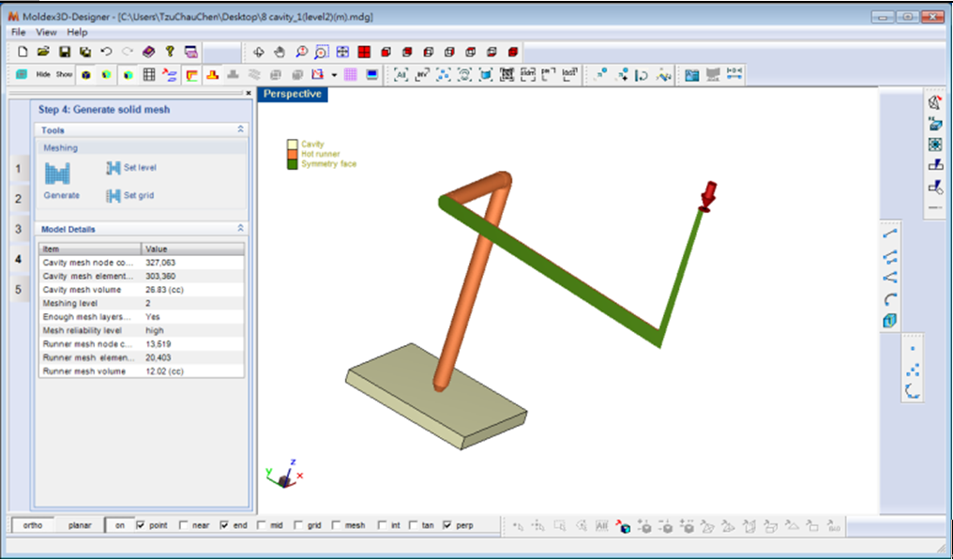953x560 pixels.
Task: Click the Generate mesh icon
Action: (x=57, y=172)
